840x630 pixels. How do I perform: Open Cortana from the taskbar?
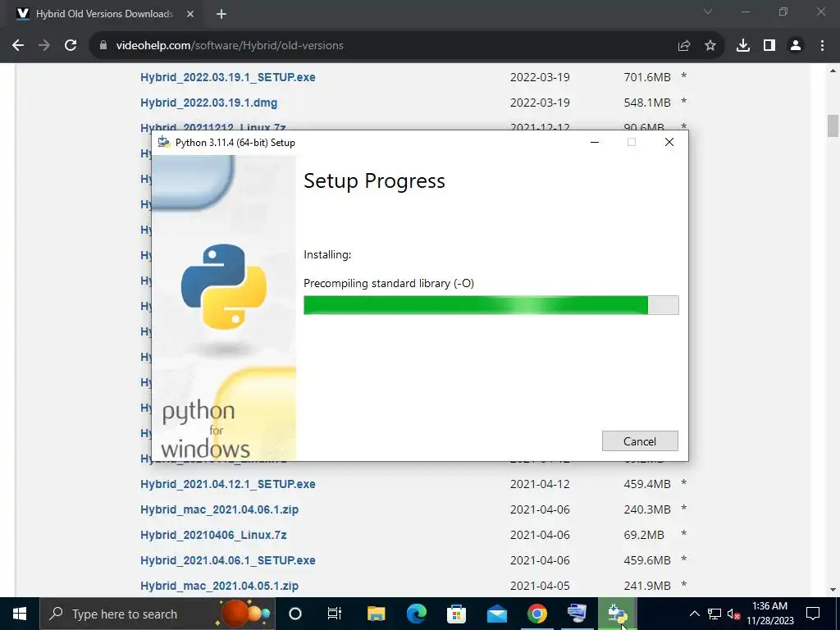[x=295, y=614]
